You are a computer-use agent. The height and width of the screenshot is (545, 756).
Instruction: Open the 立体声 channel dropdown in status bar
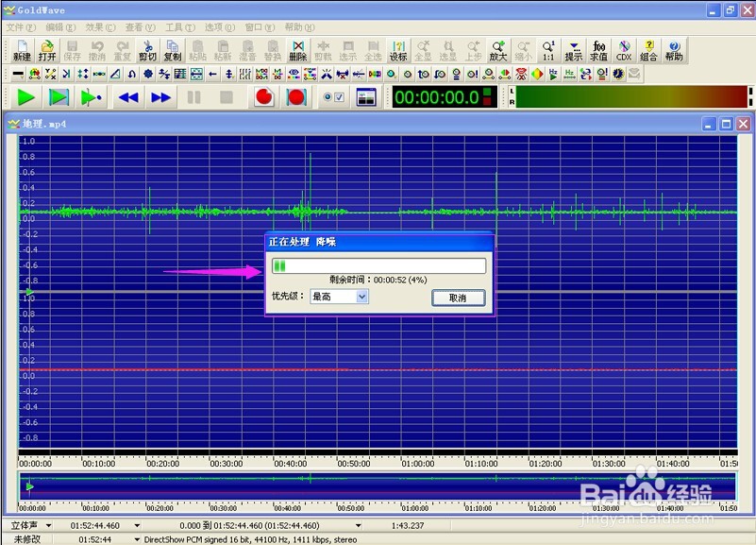point(48,526)
